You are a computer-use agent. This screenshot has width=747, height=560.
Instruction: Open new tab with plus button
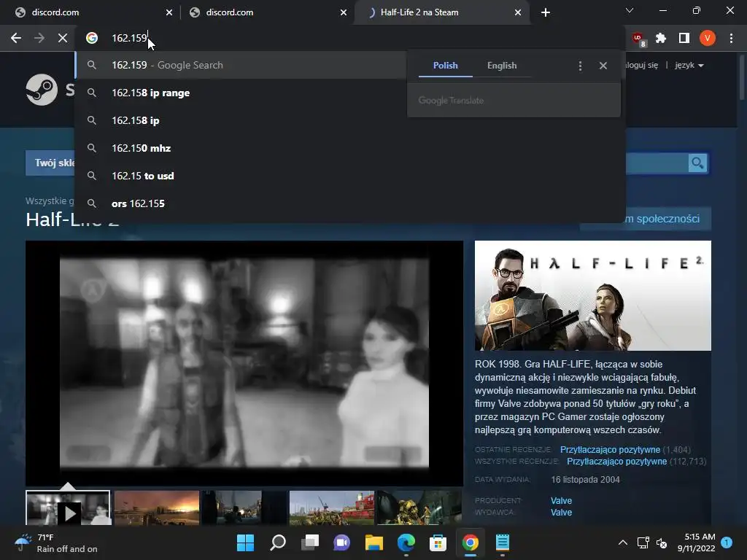coord(546,12)
